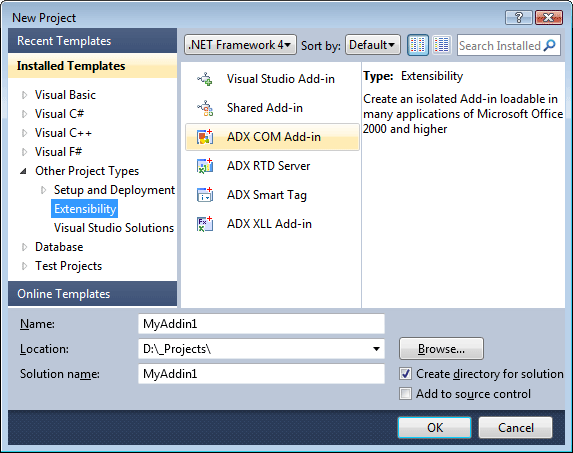Select Visual Studio Solutions category
Viewport: 573px width, 453px height.
114,228
